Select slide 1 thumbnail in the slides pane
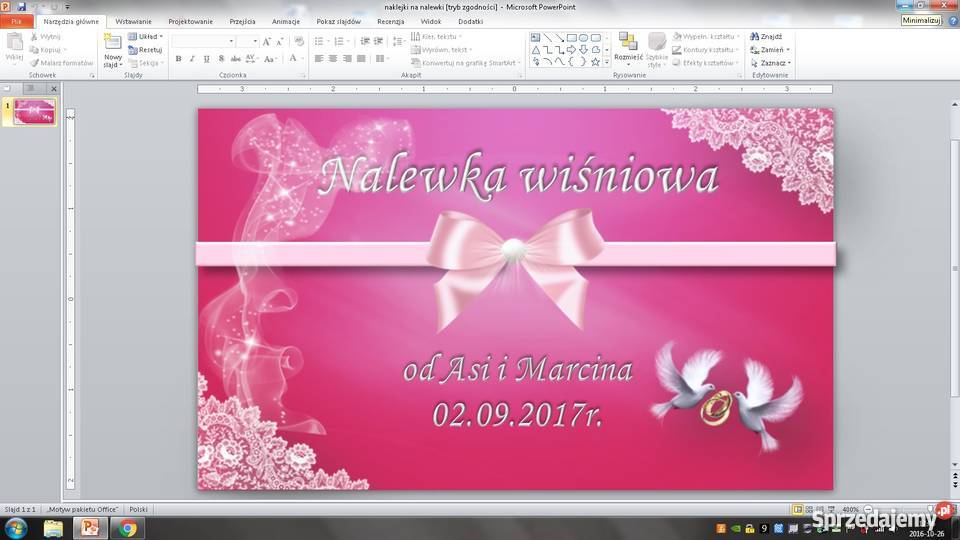 [35, 112]
